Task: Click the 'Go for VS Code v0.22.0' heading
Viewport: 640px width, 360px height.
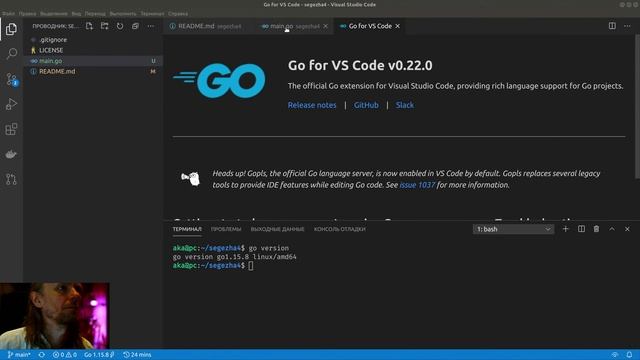Action: point(360,65)
